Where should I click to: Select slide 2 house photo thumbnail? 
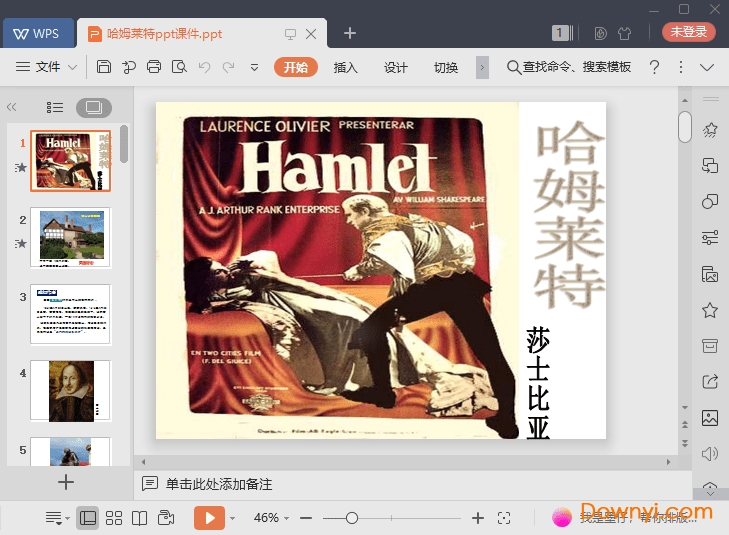click(71, 238)
